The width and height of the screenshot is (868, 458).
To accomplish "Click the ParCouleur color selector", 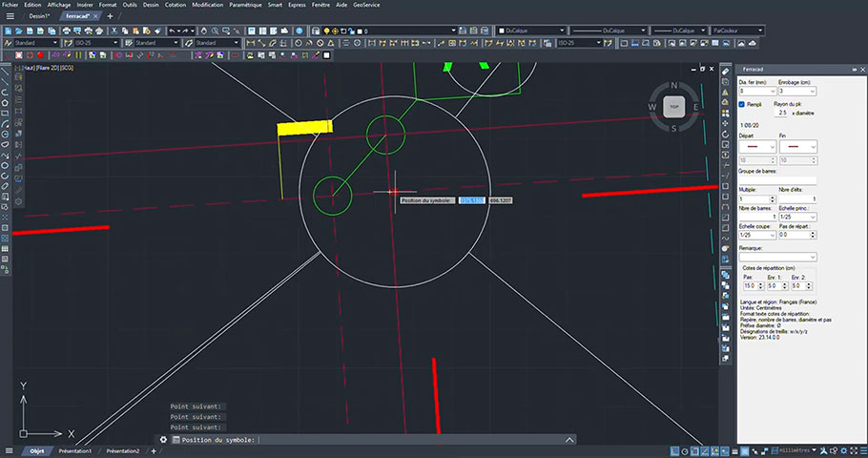I will (x=737, y=31).
